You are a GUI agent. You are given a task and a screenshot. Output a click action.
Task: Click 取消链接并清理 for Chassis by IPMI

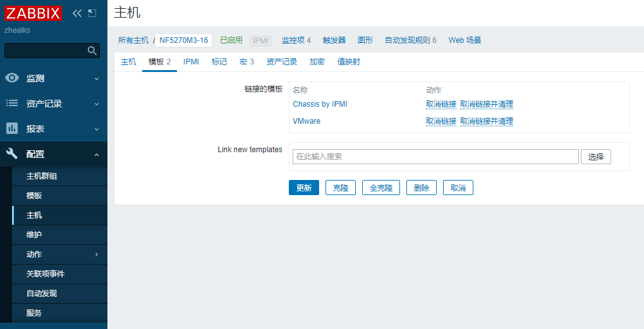coord(487,104)
